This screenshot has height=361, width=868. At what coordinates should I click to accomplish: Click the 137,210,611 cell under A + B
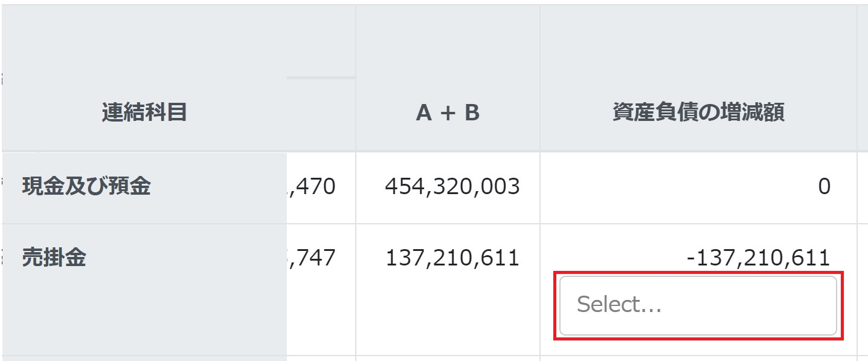(x=452, y=258)
